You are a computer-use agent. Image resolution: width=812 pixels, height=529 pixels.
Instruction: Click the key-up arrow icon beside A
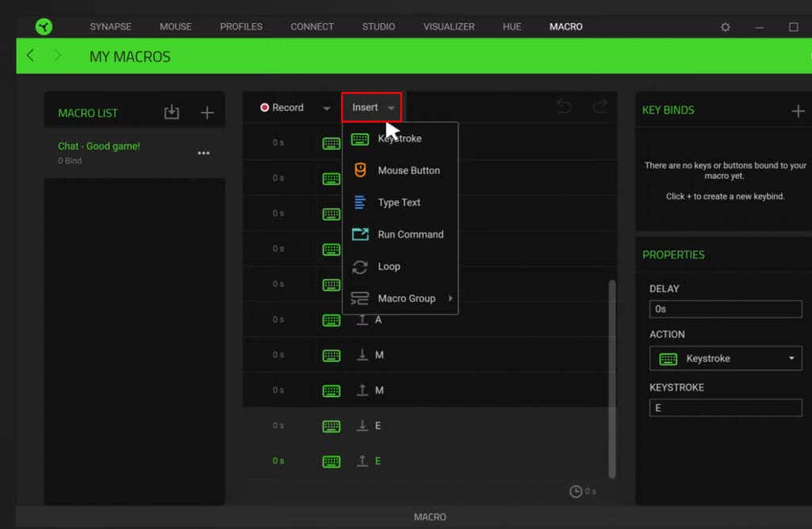point(362,320)
